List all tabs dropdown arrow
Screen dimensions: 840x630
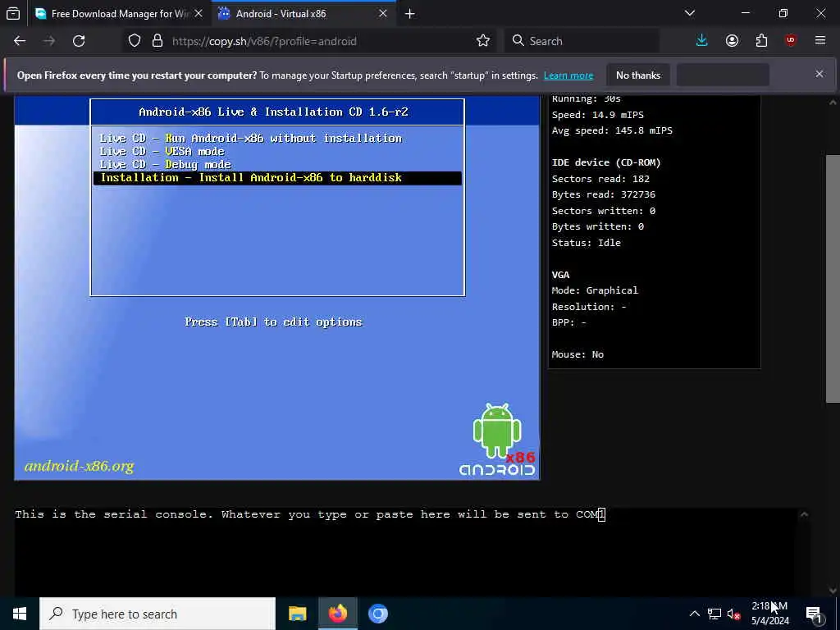click(690, 13)
